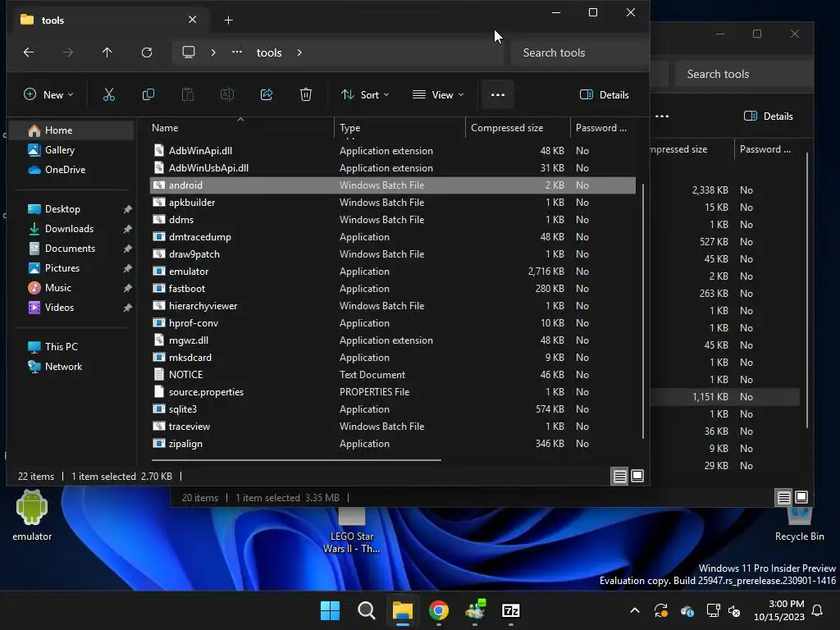Switch to large thumbnails view icon in status bar
The height and width of the screenshot is (630, 840).
637,476
